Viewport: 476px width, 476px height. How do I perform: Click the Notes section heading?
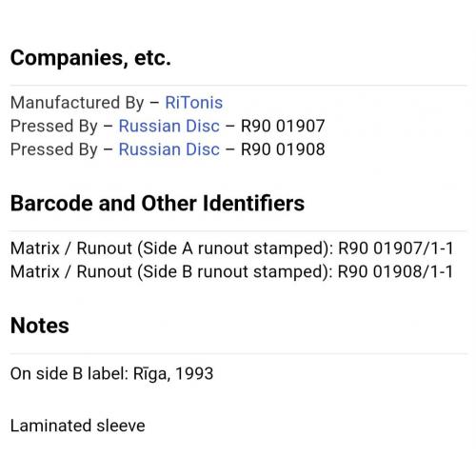pyautogui.click(x=40, y=326)
